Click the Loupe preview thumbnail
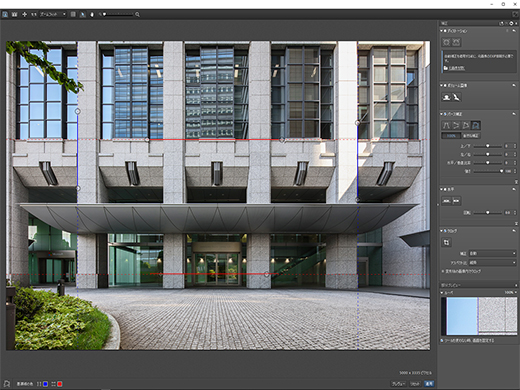 (479, 316)
